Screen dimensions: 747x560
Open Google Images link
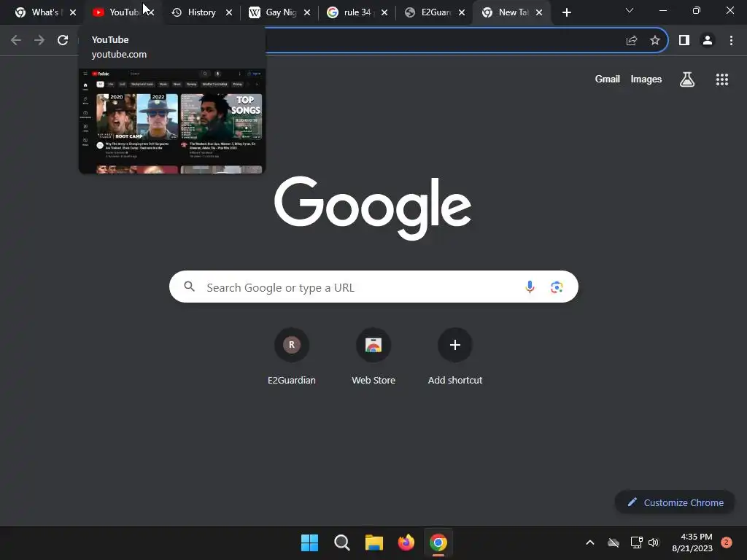coord(646,79)
